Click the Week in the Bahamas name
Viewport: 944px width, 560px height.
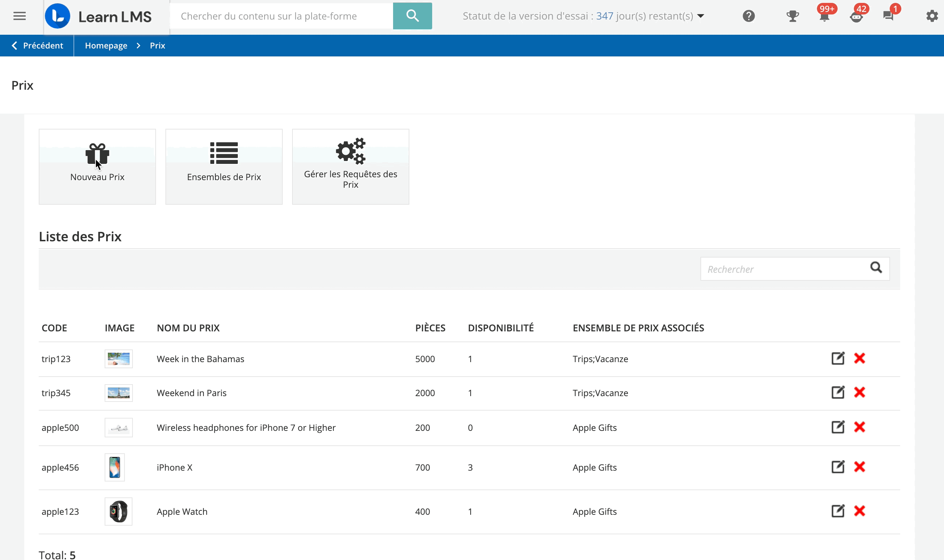click(x=201, y=359)
